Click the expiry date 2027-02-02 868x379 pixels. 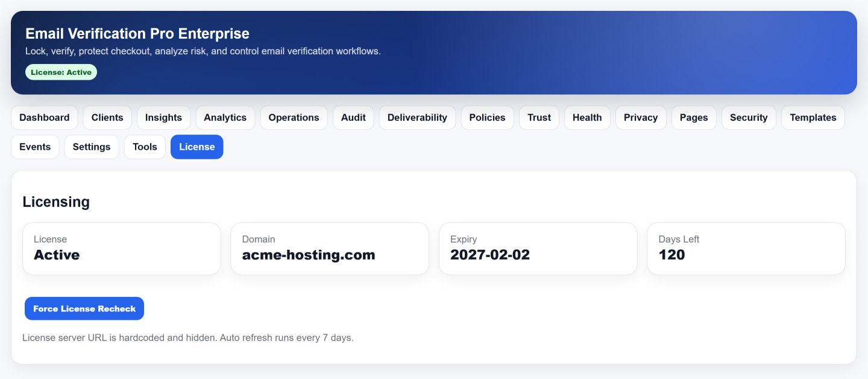click(x=490, y=255)
